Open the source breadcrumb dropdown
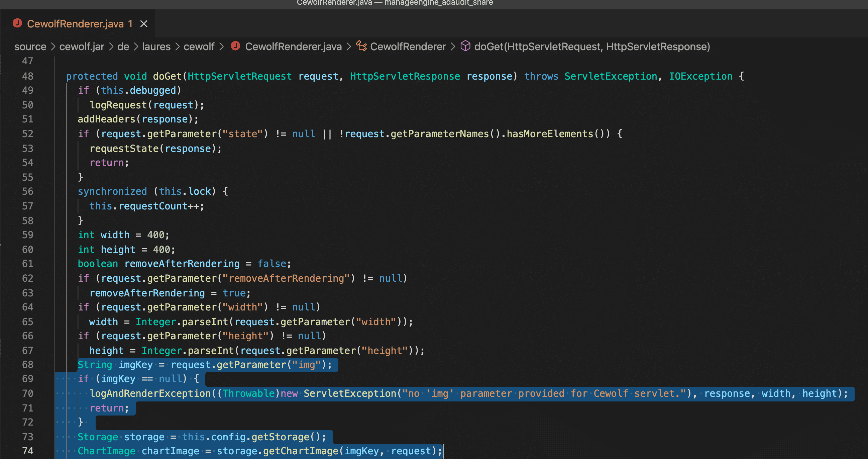 pos(30,47)
